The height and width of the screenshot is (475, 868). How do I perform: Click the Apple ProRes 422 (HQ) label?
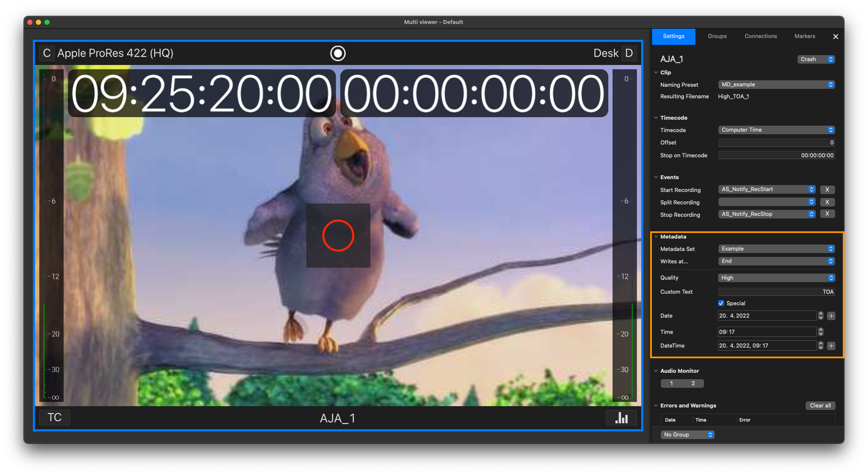tap(115, 53)
